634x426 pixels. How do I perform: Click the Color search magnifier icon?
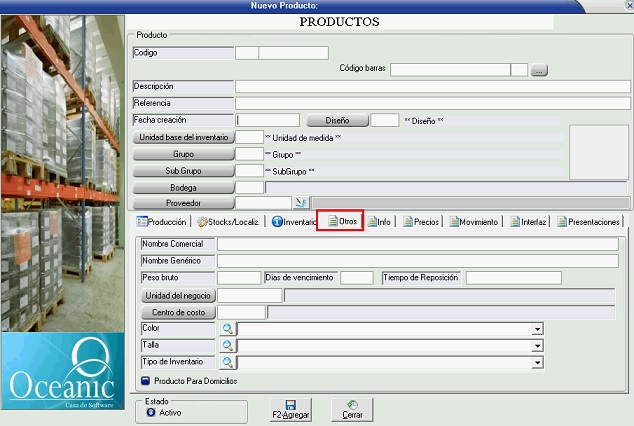[x=228, y=328]
